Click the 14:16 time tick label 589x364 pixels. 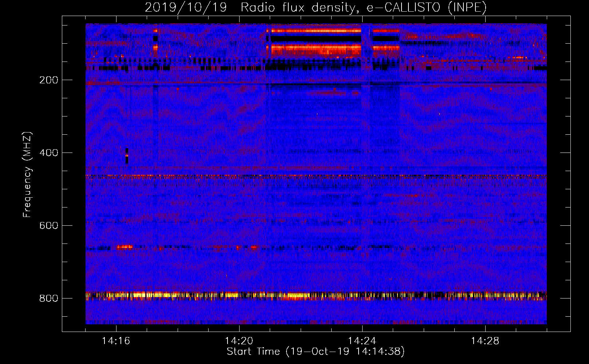pyautogui.click(x=116, y=341)
